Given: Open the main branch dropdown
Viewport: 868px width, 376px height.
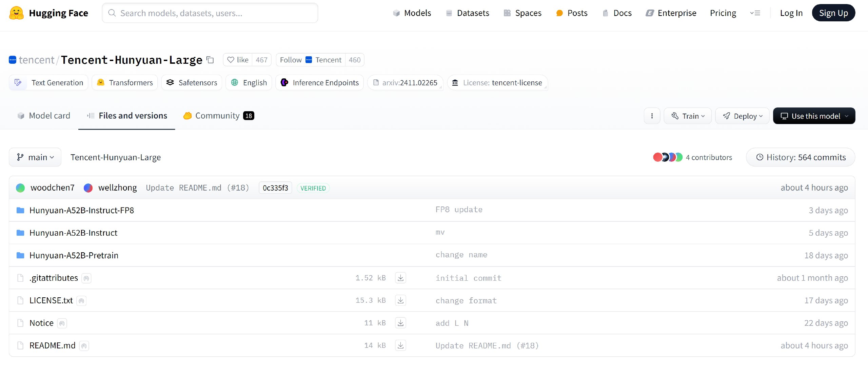Looking at the screenshot, I should coord(35,157).
